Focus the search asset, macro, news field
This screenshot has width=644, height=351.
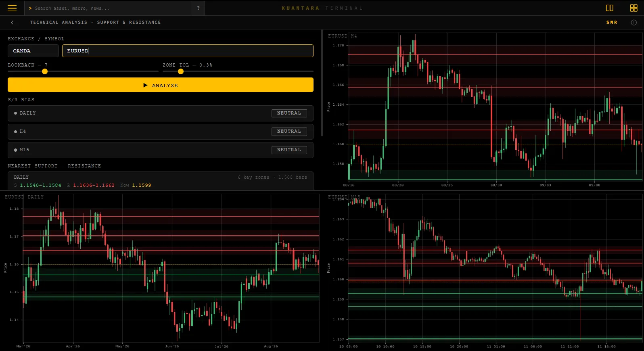pyautogui.click(x=108, y=8)
